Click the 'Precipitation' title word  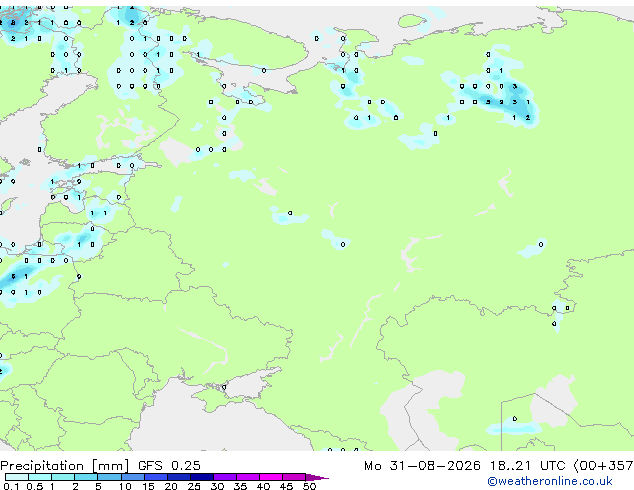tap(42, 466)
